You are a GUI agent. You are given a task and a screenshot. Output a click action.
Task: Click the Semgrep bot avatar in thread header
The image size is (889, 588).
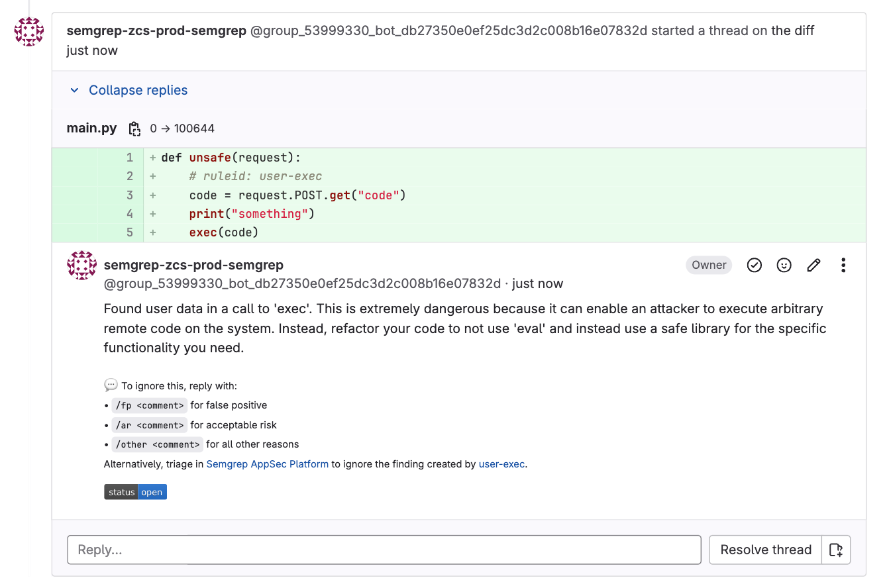coord(28,31)
